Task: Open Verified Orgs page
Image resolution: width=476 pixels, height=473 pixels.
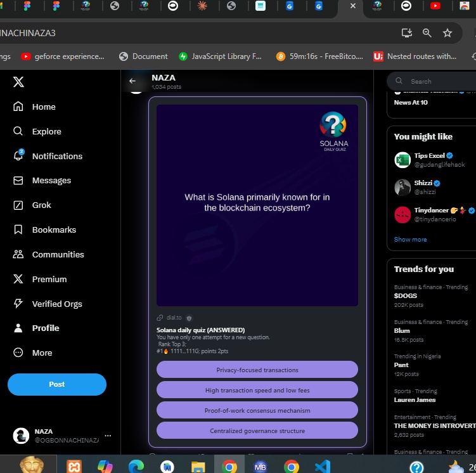Action: pyautogui.click(x=48, y=304)
